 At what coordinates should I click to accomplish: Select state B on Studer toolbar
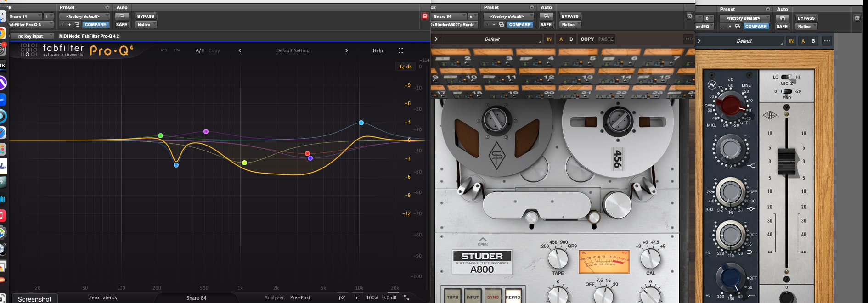click(x=571, y=39)
